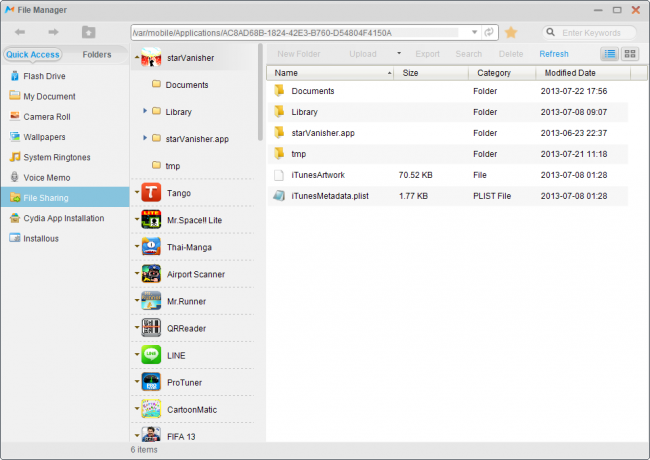Open the address bar path dropdown
This screenshot has width=650, height=460.
pos(474,32)
